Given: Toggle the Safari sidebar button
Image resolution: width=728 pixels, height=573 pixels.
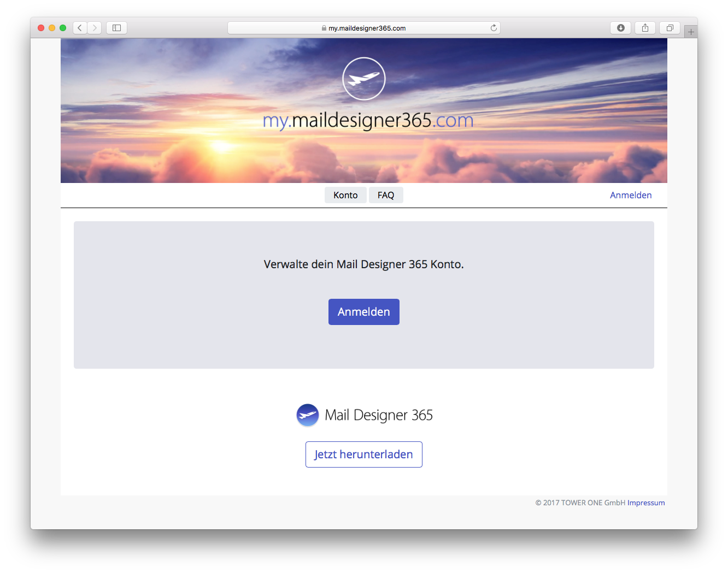Looking at the screenshot, I should [116, 28].
